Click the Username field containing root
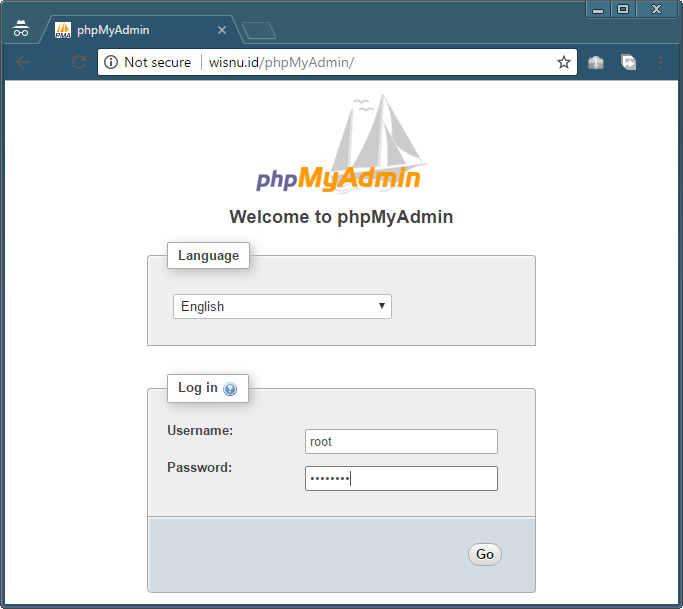This screenshot has height=609, width=683. click(401, 441)
